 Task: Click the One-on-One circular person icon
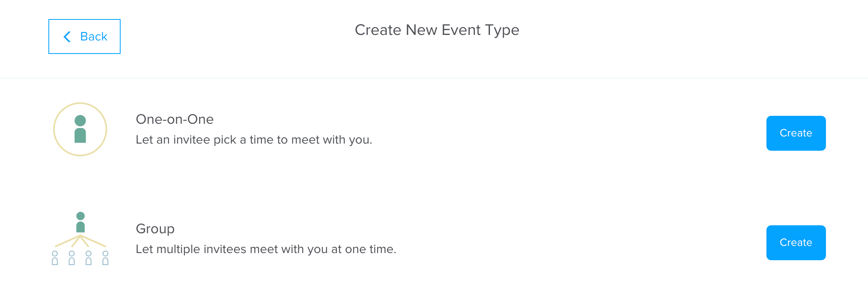click(80, 129)
